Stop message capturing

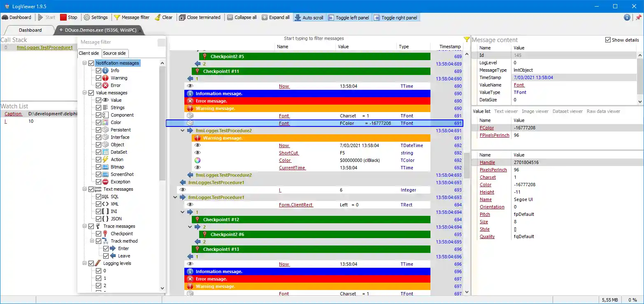click(x=69, y=17)
